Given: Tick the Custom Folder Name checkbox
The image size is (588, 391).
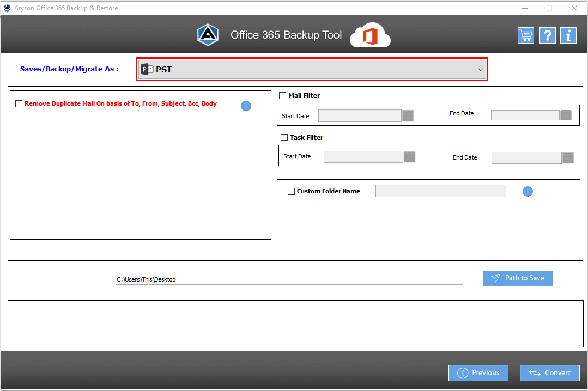Looking at the screenshot, I should tap(292, 192).
